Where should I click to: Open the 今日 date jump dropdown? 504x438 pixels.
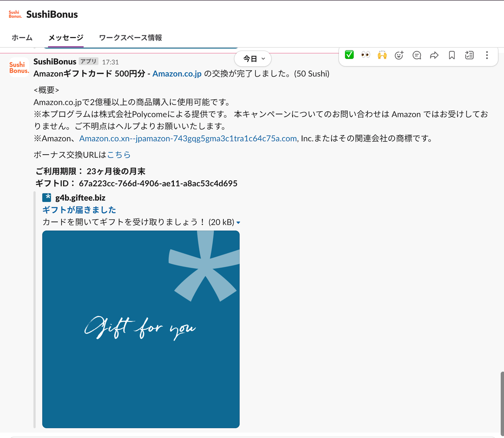pyautogui.click(x=253, y=59)
